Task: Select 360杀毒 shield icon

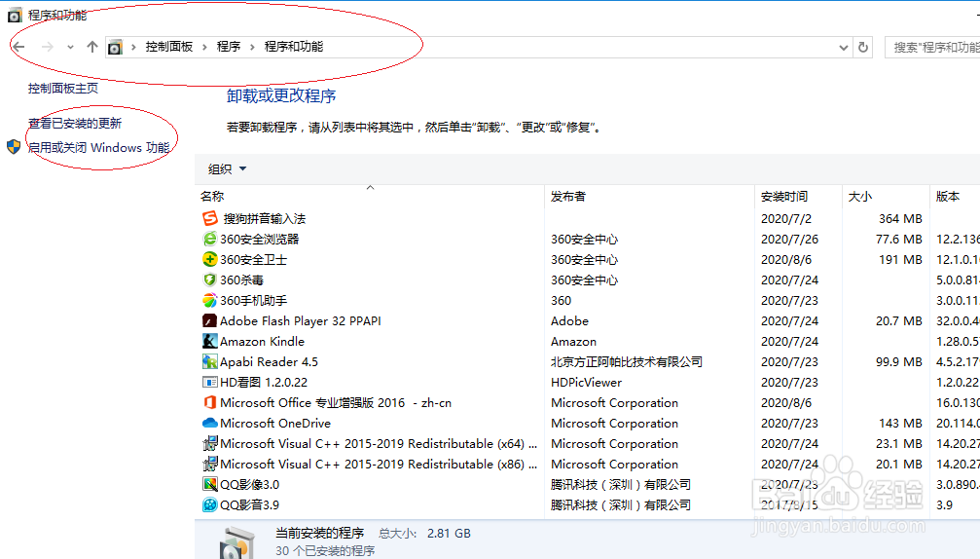Action: tap(210, 280)
